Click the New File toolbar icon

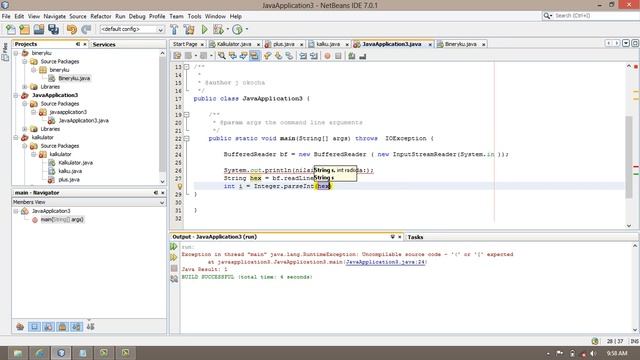11,29
